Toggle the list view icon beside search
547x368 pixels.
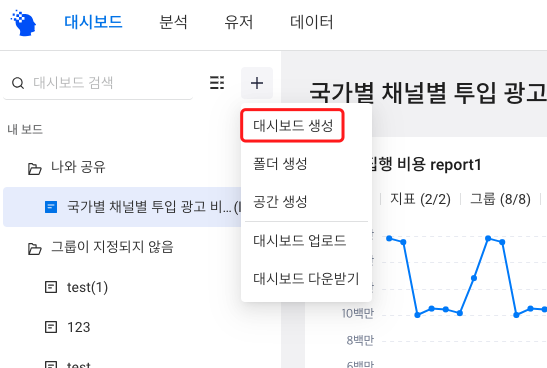(217, 83)
